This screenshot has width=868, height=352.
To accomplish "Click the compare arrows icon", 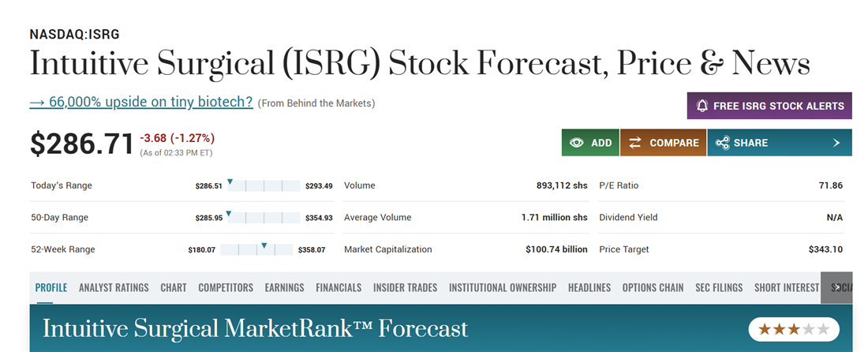I will (634, 143).
